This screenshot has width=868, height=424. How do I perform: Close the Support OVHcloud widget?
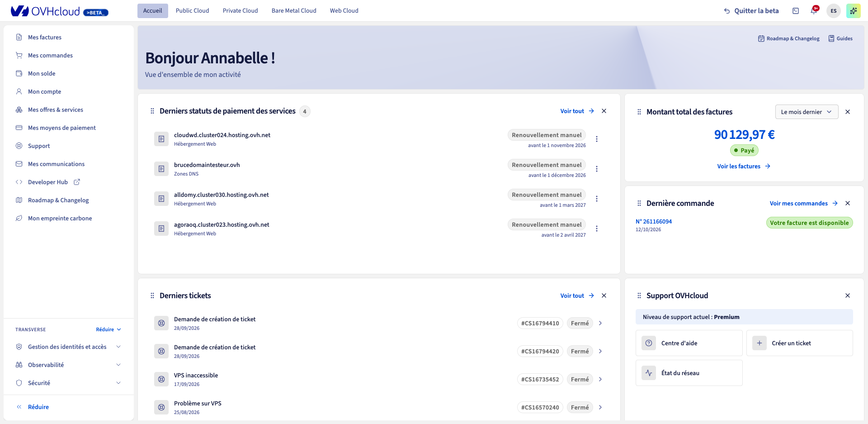(848, 295)
